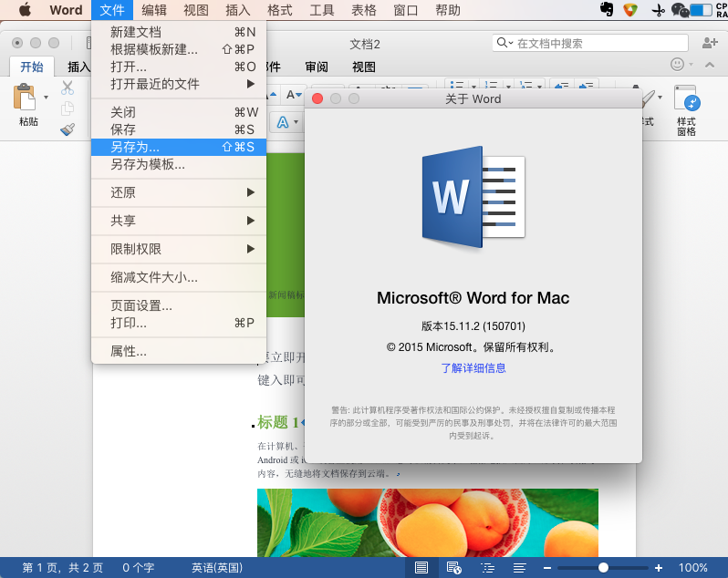Close the 关于 Word dialog
Viewport: 728px width, 578px height.
(x=317, y=98)
